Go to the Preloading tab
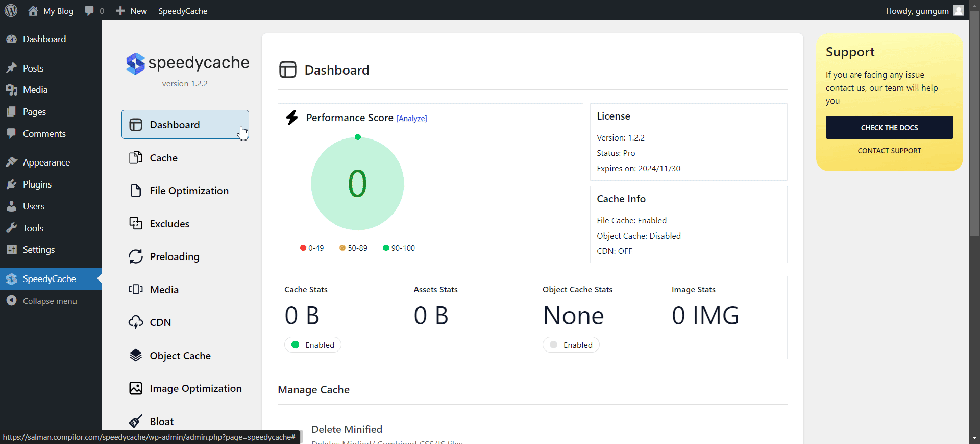This screenshot has width=980, height=444. (185, 256)
